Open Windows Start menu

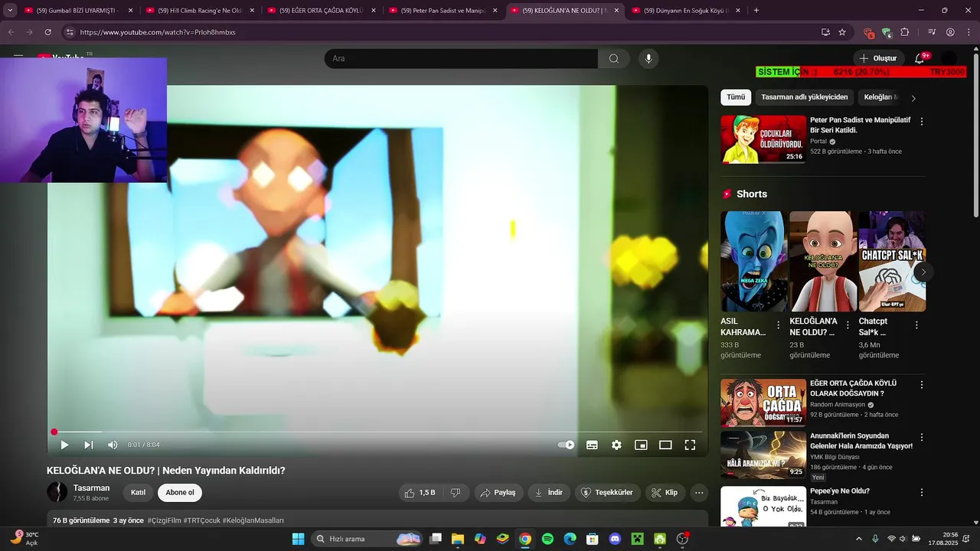click(x=298, y=539)
